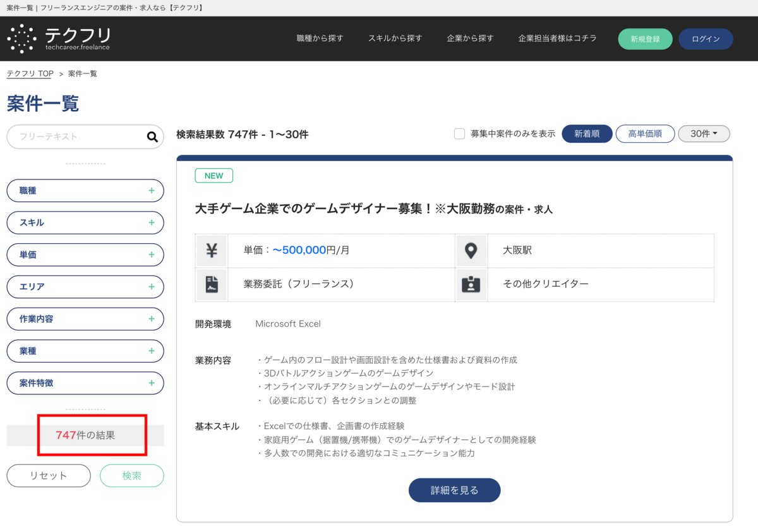This screenshot has height=532, width=758.
Task: Click the ID badge job-type icon
Action: point(471,284)
